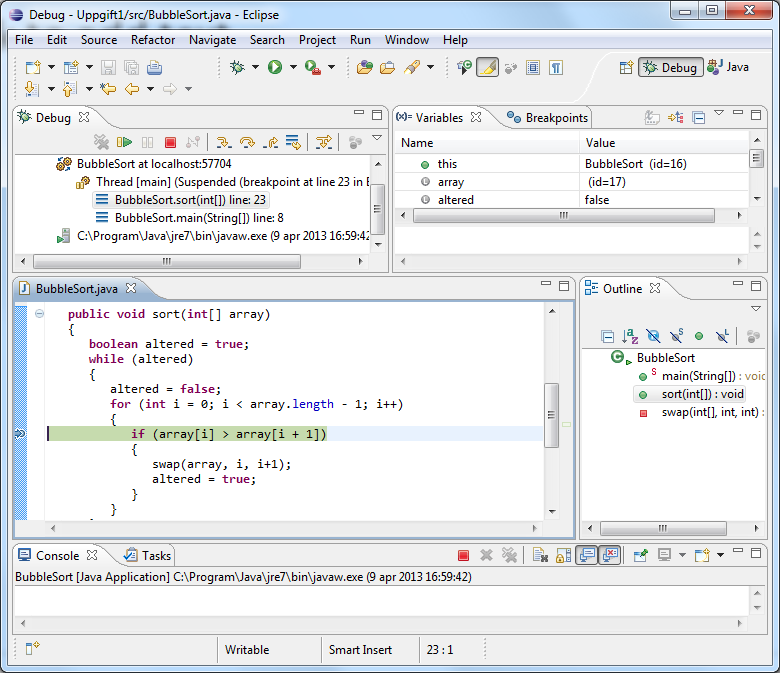Toggle Hide Static Members in Outline
Image resolution: width=780 pixels, height=673 pixels.
tap(677, 336)
